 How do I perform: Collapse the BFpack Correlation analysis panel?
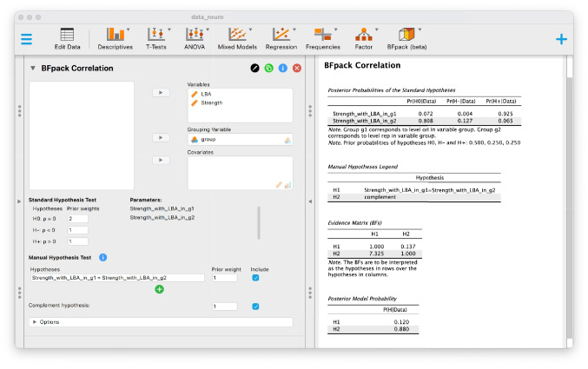(33, 69)
